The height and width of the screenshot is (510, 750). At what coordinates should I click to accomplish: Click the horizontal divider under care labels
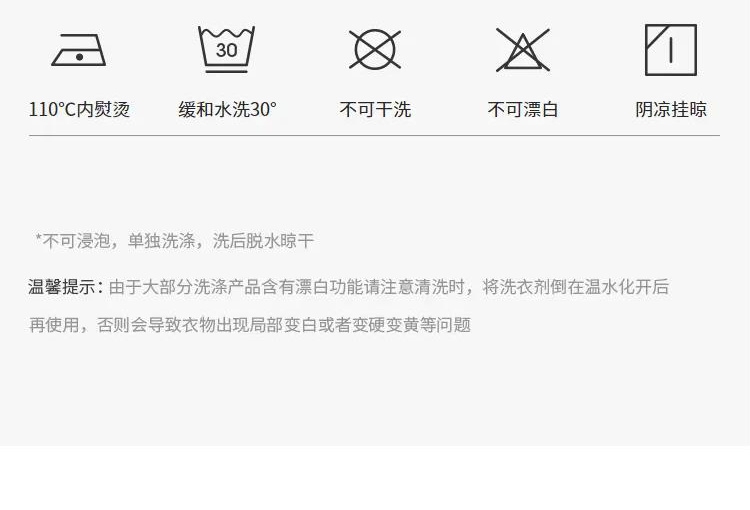coord(374,135)
